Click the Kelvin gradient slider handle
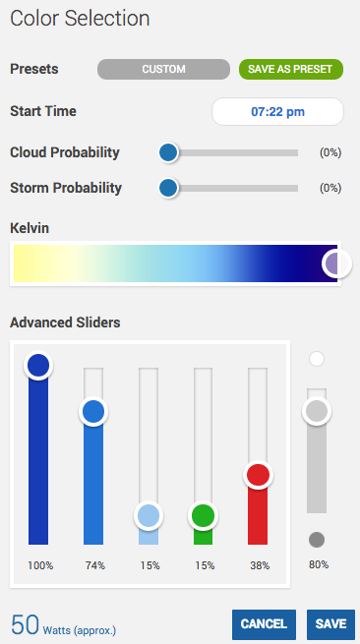Viewport: 360px width, 644px height. tap(337, 263)
